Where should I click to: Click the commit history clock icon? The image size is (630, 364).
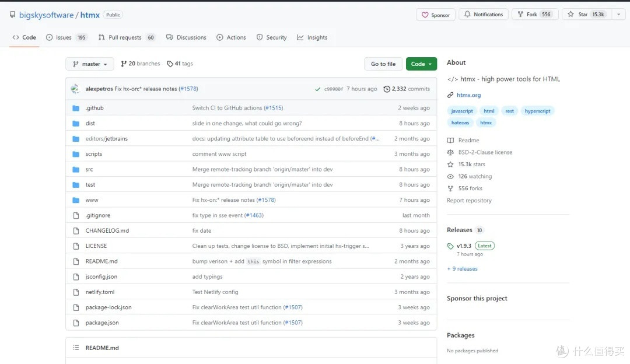[x=387, y=89]
